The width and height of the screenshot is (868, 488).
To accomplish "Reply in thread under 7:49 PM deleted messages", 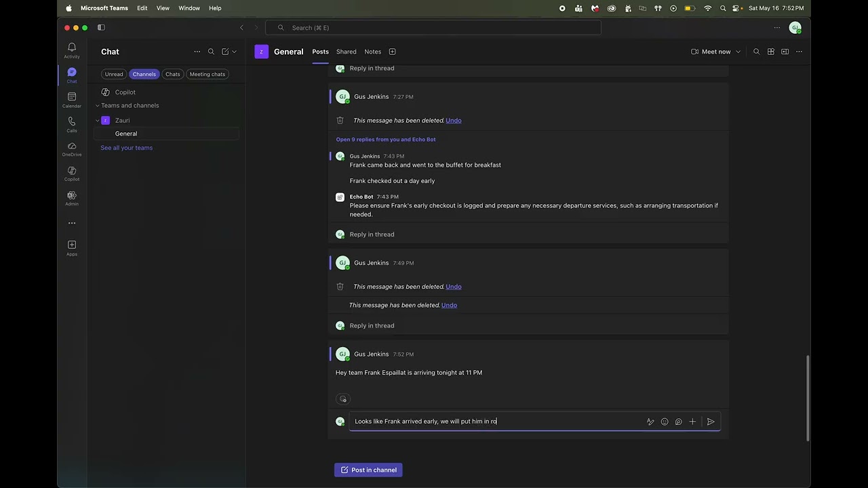I will (372, 326).
